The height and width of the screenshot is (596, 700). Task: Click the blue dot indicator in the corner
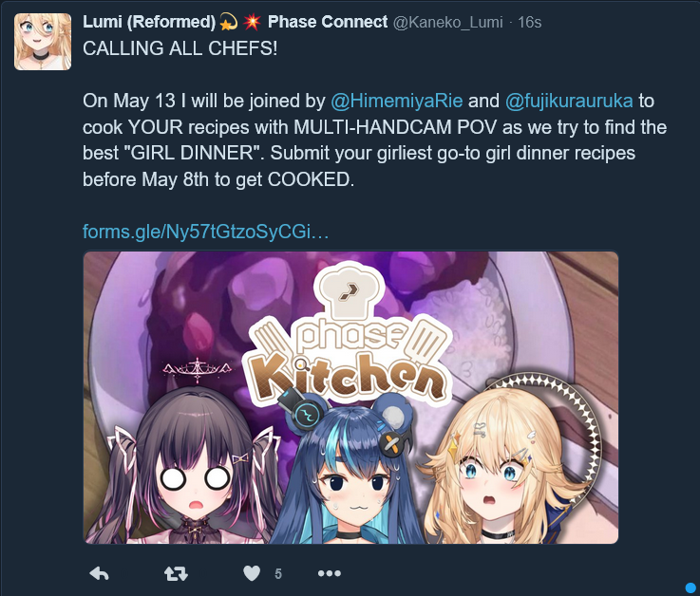[691, 587]
